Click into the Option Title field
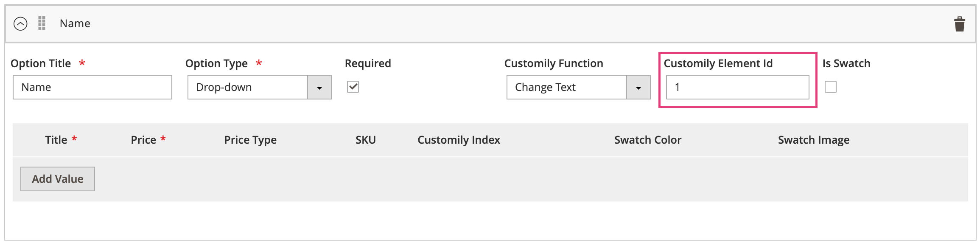 coord(92,87)
